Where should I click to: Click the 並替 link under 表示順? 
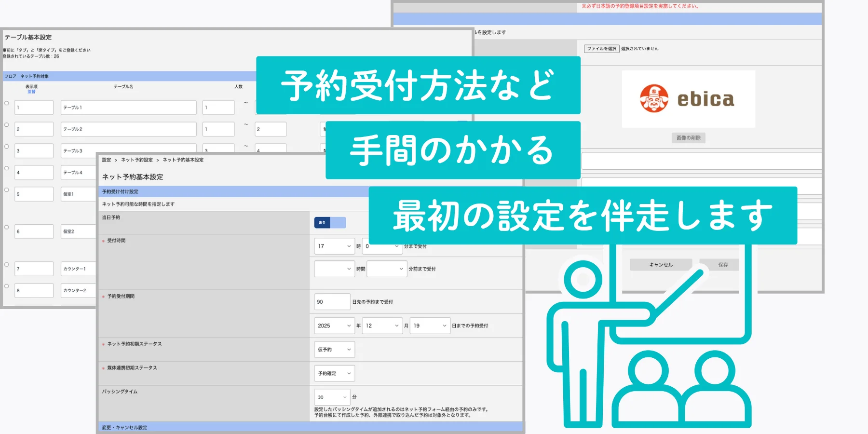(x=31, y=92)
